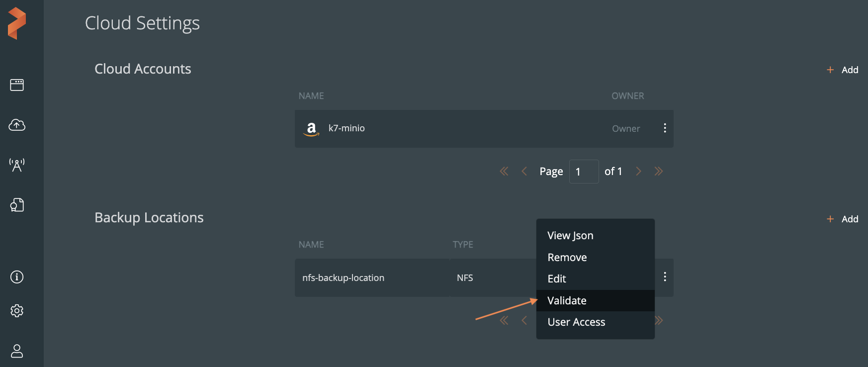
Task: Choose Remove from the context menu
Action: point(567,258)
